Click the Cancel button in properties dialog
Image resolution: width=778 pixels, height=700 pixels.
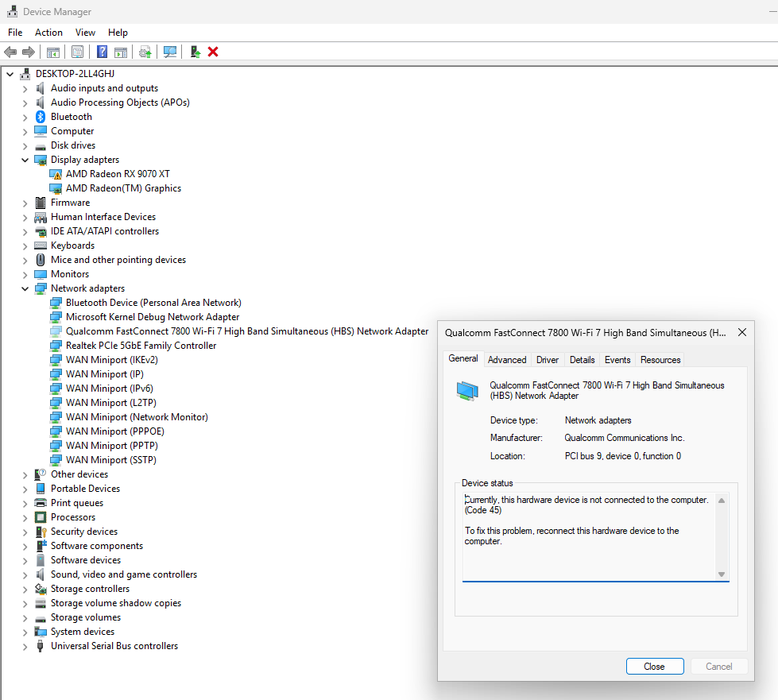[719, 667]
